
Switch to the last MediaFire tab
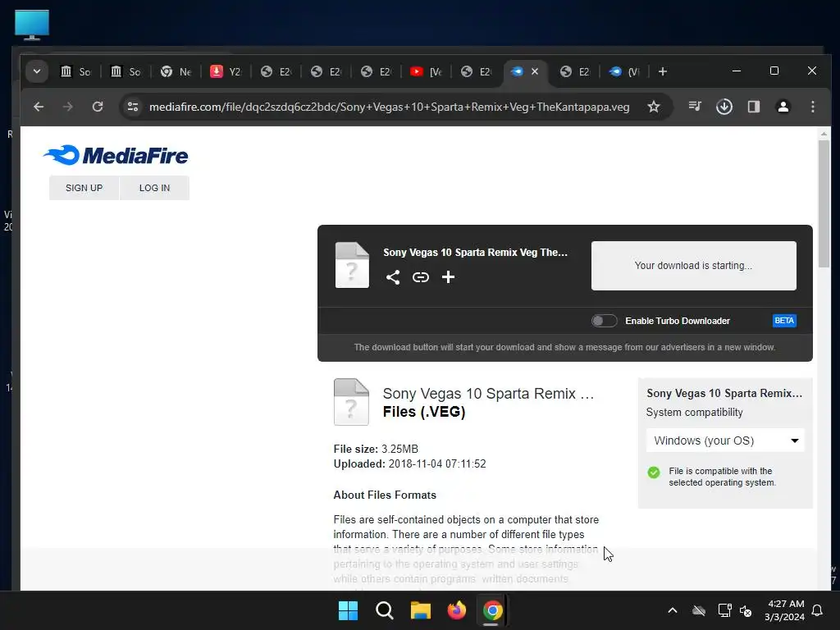click(624, 71)
